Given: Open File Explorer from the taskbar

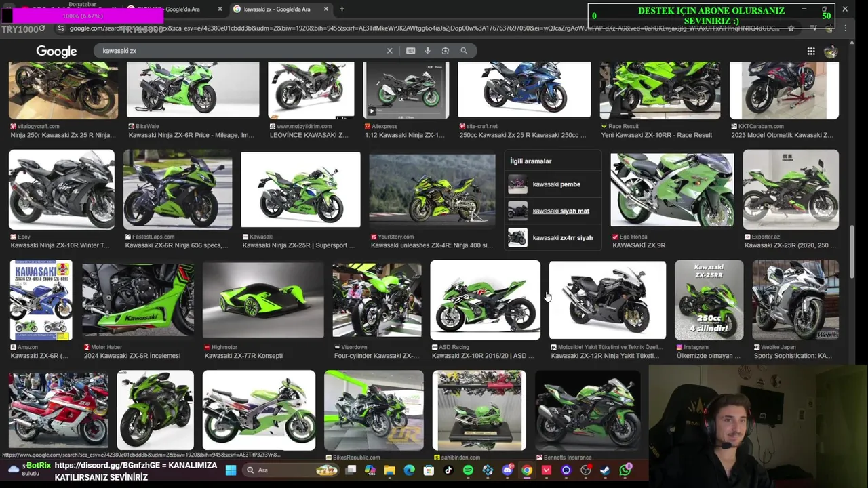Looking at the screenshot, I should (390, 470).
